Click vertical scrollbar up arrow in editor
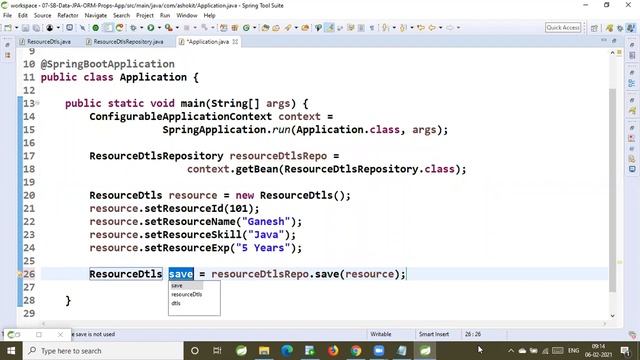 [612, 53]
